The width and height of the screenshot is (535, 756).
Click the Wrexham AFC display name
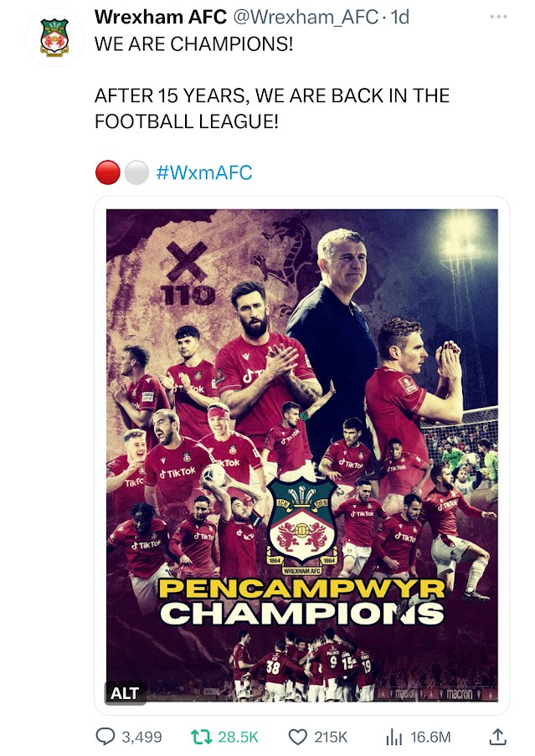[x=161, y=18]
